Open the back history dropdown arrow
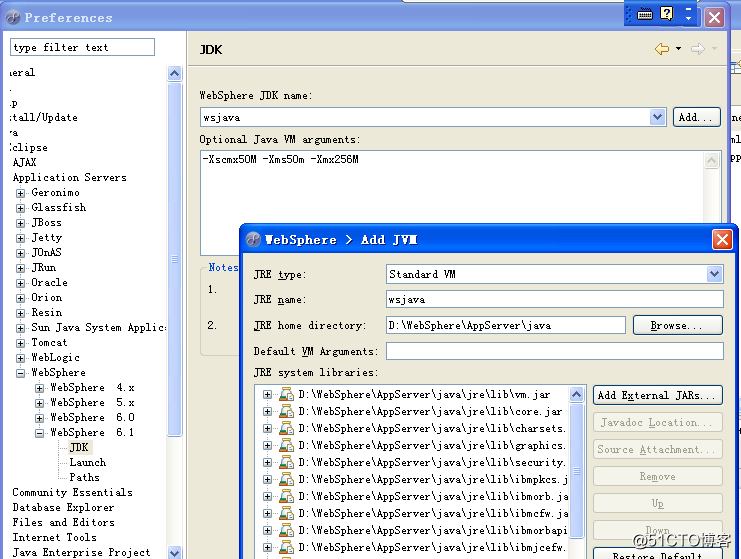 tap(679, 49)
